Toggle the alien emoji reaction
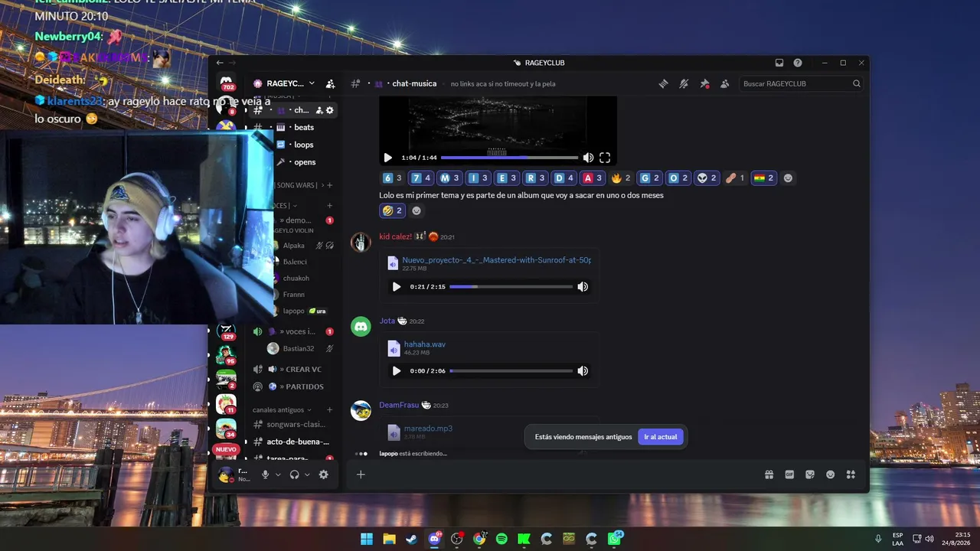 (x=705, y=178)
